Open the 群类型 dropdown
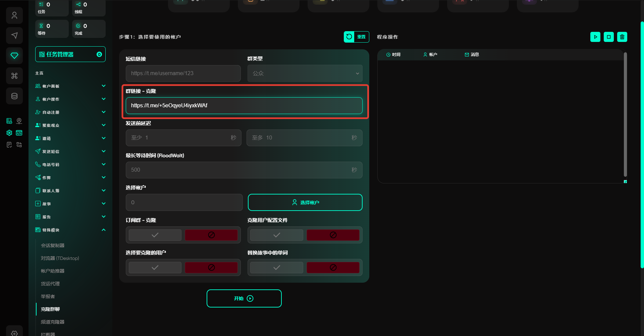Image resolution: width=644 pixels, height=336 pixels. pos(305,73)
